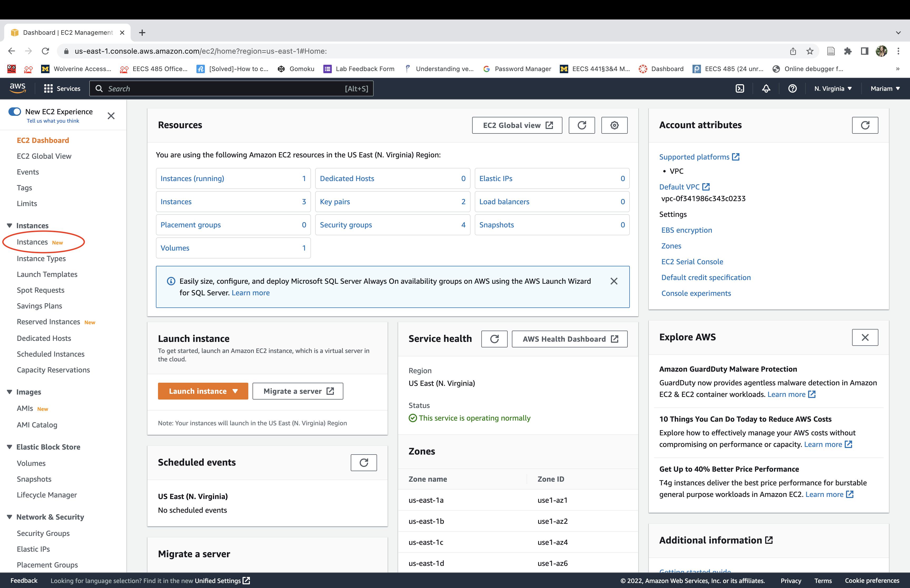Open the N. Virginia region dropdown
Viewport: 910px width, 588px height.
pyautogui.click(x=833, y=89)
